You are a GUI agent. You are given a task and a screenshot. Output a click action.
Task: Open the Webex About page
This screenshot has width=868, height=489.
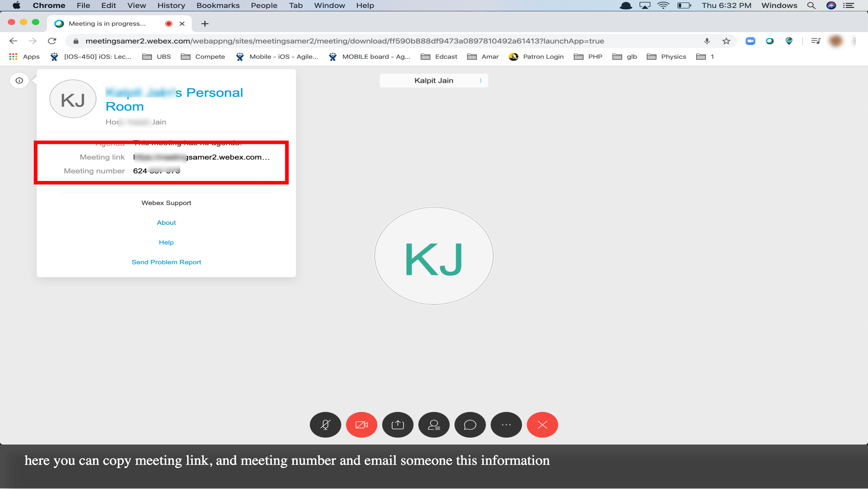tap(166, 222)
